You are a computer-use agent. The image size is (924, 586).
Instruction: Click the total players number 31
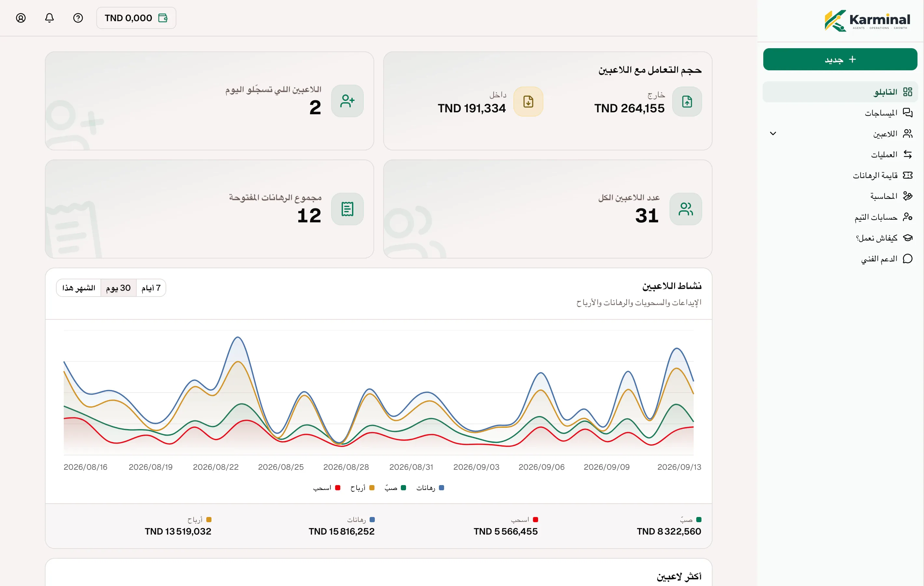point(646,216)
